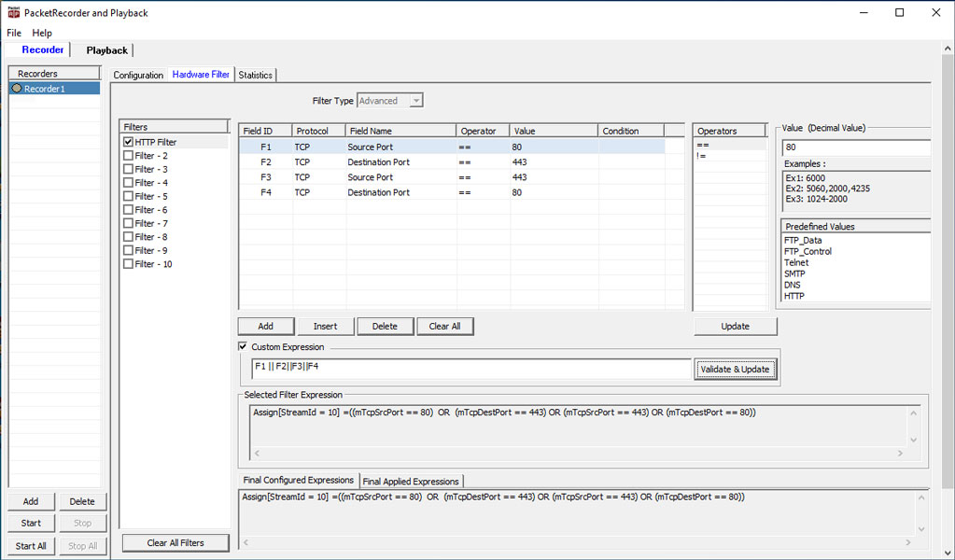
Task: Select the F3 row in field table
Action: click(451, 177)
